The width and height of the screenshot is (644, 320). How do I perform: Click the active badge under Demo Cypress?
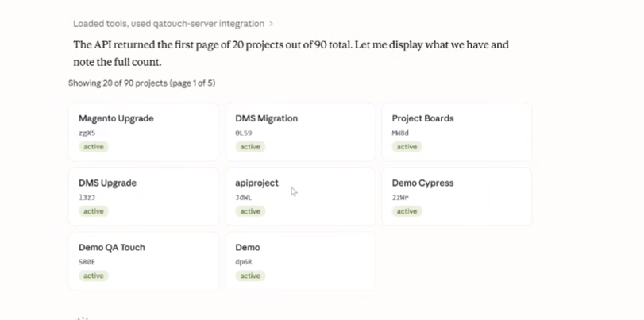[407, 211]
